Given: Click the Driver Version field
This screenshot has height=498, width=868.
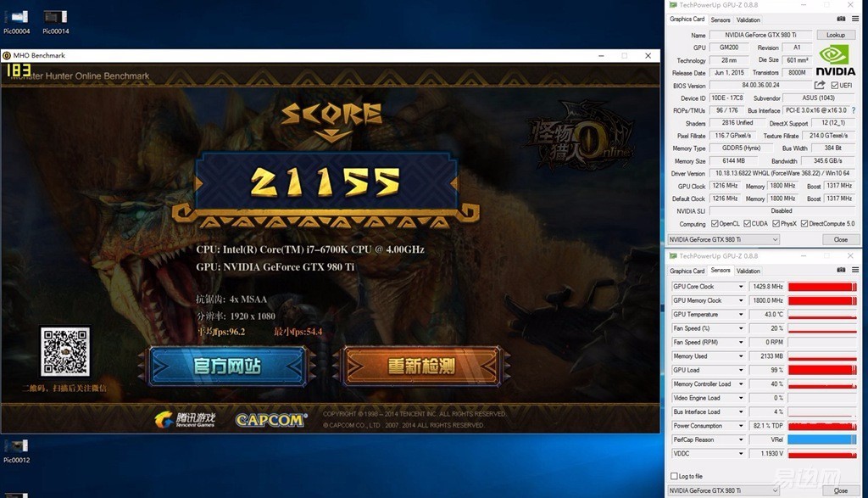Looking at the screenshot, I should point(782,173).
